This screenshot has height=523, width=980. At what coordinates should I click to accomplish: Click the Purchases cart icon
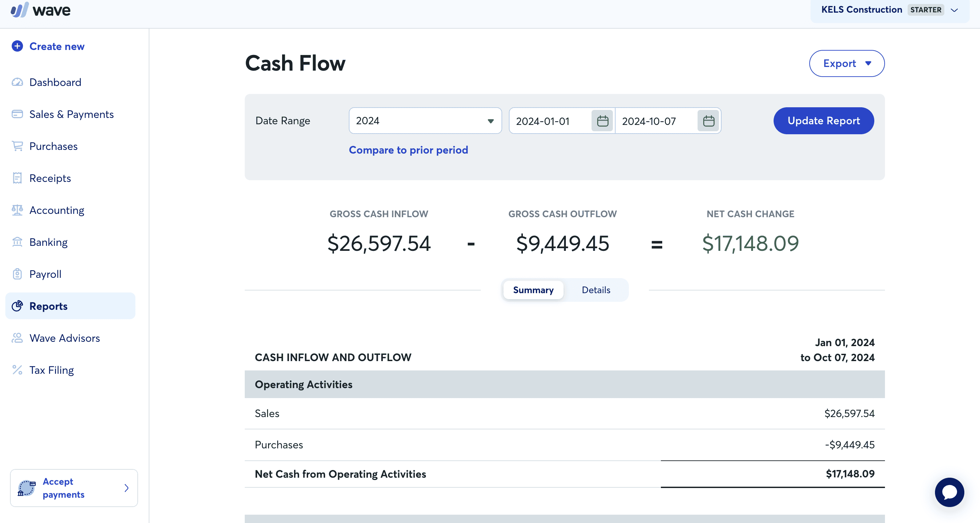click(17, 146)
